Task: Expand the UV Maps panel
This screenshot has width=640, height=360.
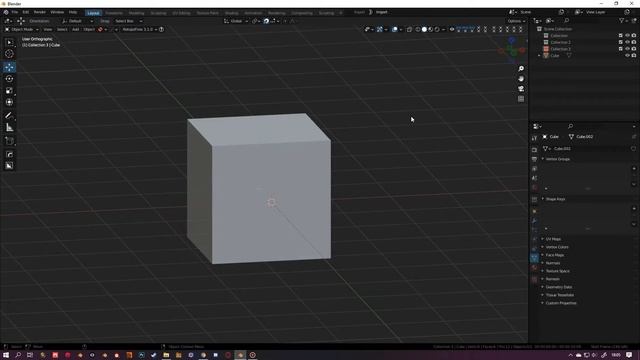Action: (x=553, y=239)
